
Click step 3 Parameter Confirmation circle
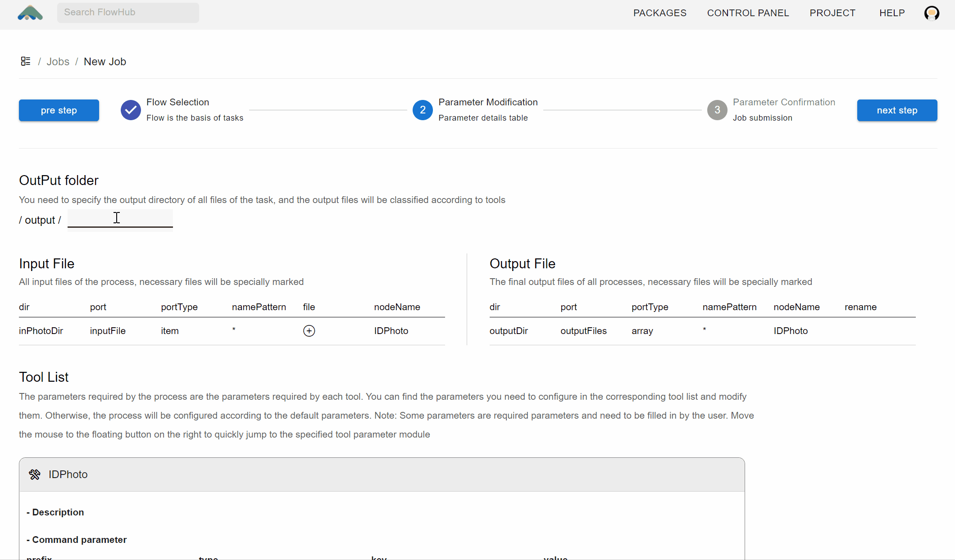(x=717, y=110)
